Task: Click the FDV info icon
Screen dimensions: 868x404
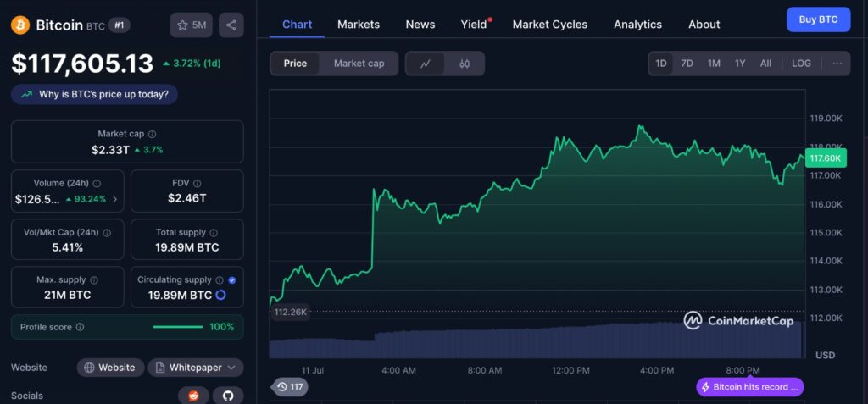Action: tap(198, 183)
